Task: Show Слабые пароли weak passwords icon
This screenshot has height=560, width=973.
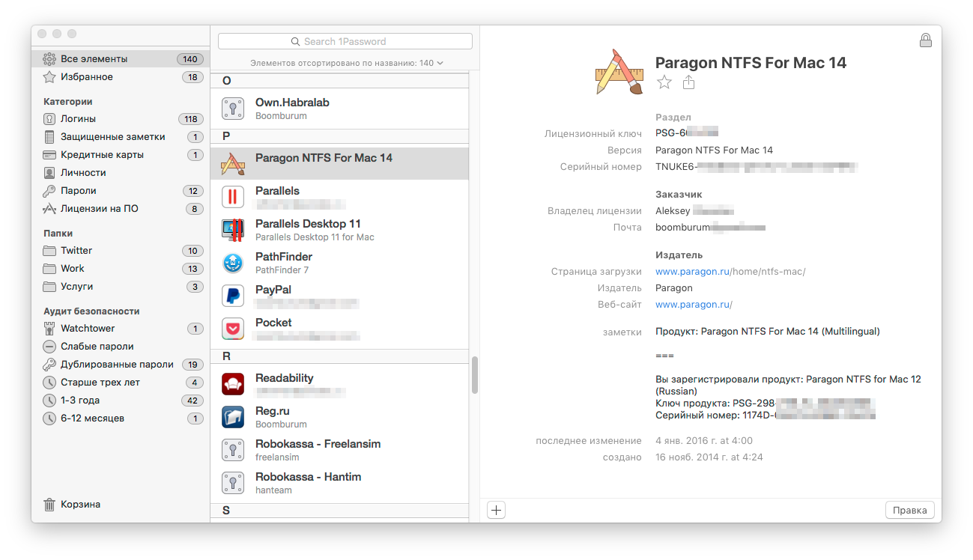Action: (x=49, y=347)
